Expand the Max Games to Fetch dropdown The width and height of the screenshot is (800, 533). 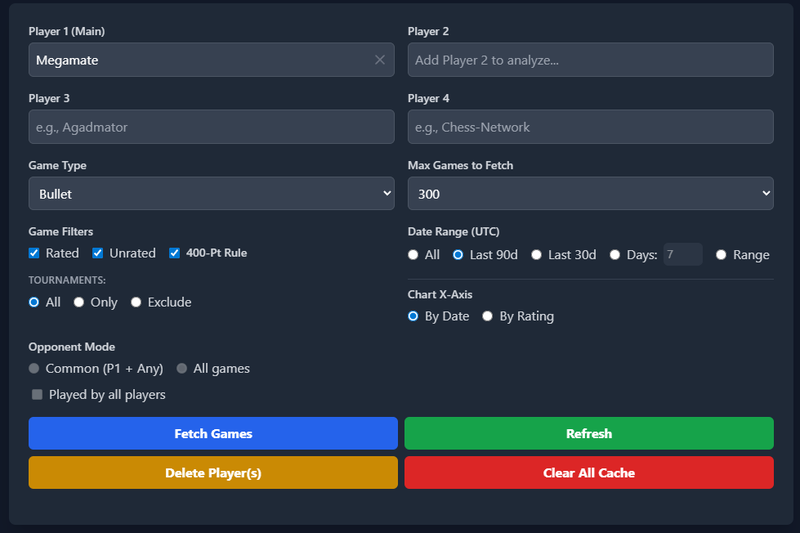(590, 193)
